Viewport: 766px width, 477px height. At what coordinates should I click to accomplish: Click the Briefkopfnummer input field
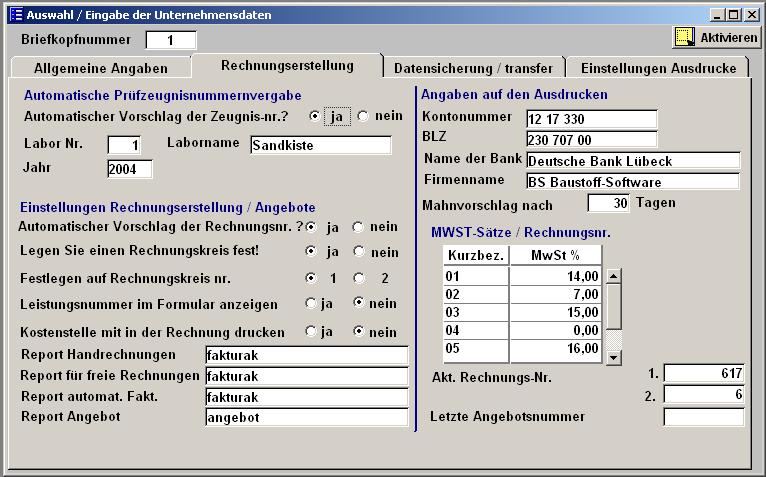[x=171, y=40]
